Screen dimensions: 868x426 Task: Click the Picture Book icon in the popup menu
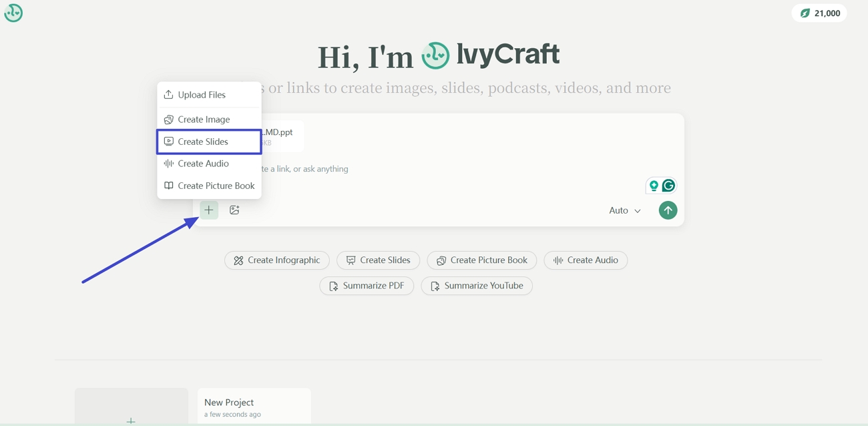(168, 186)
